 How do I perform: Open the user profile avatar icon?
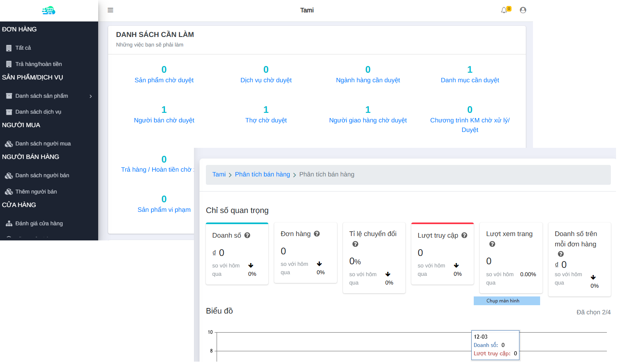tap(523, 10)
